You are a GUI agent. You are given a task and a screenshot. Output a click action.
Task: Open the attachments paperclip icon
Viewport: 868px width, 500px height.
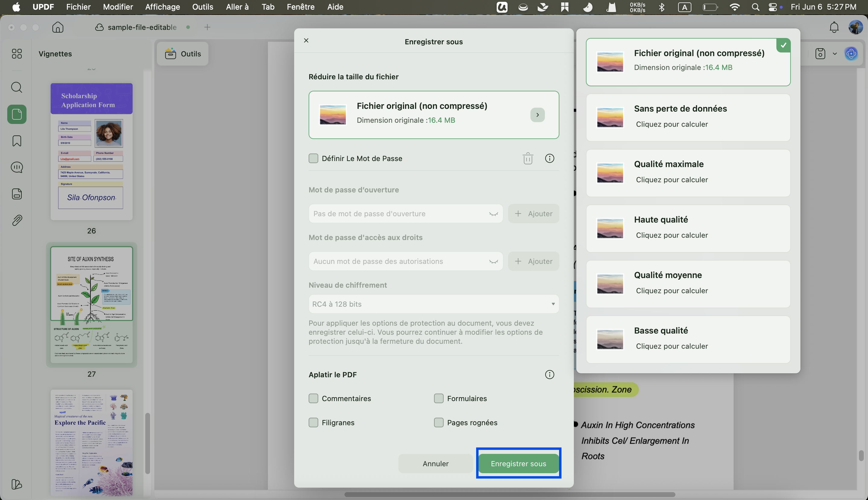[x=17, y=220]
